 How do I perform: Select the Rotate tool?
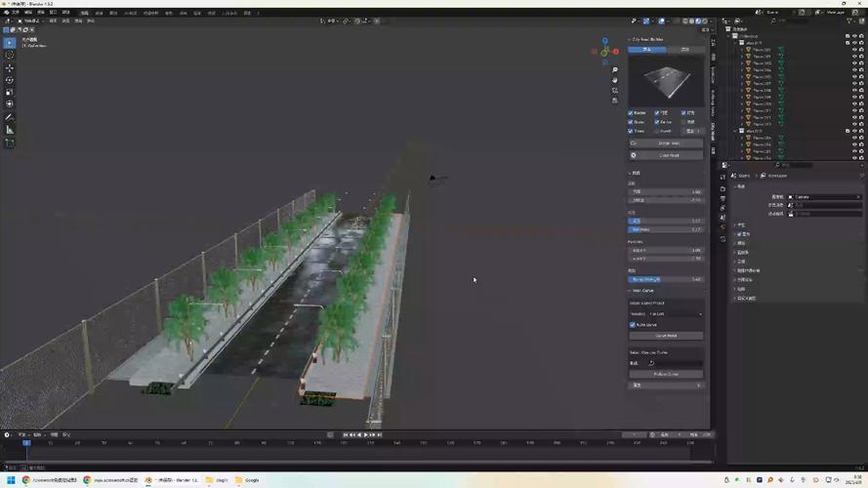pos(10,80)
